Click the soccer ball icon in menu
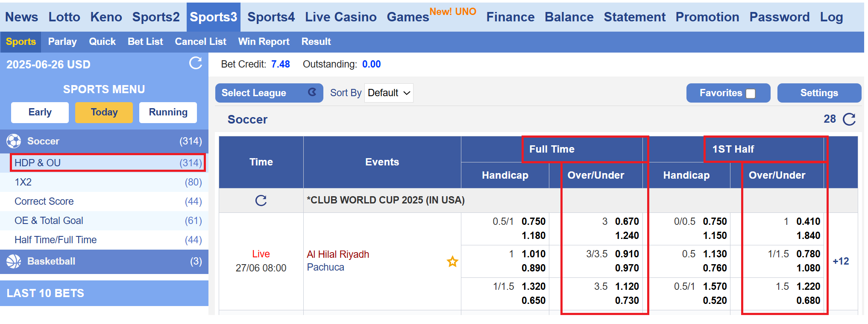The height and width of the screenshot is (324, 868). pos(14,141)
